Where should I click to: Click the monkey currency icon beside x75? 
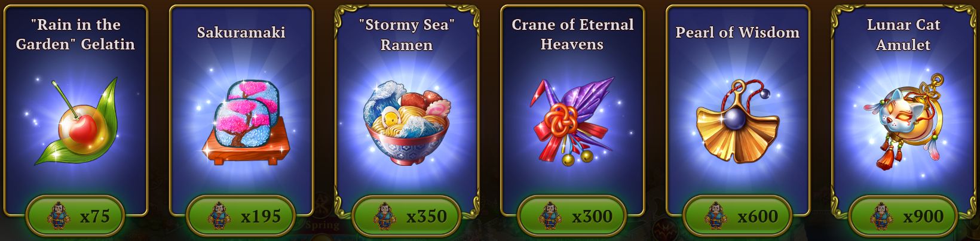[x=58, y=215]
